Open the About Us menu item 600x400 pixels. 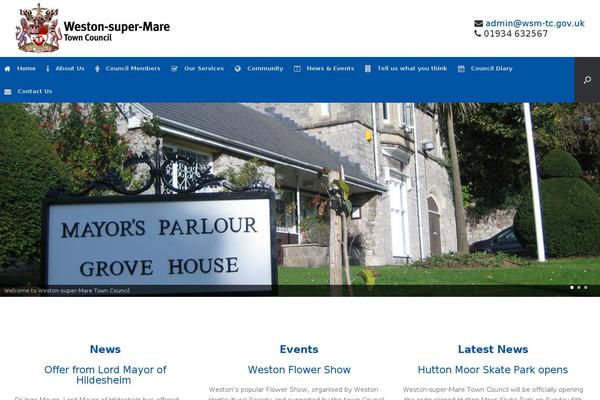coord(70,69)
